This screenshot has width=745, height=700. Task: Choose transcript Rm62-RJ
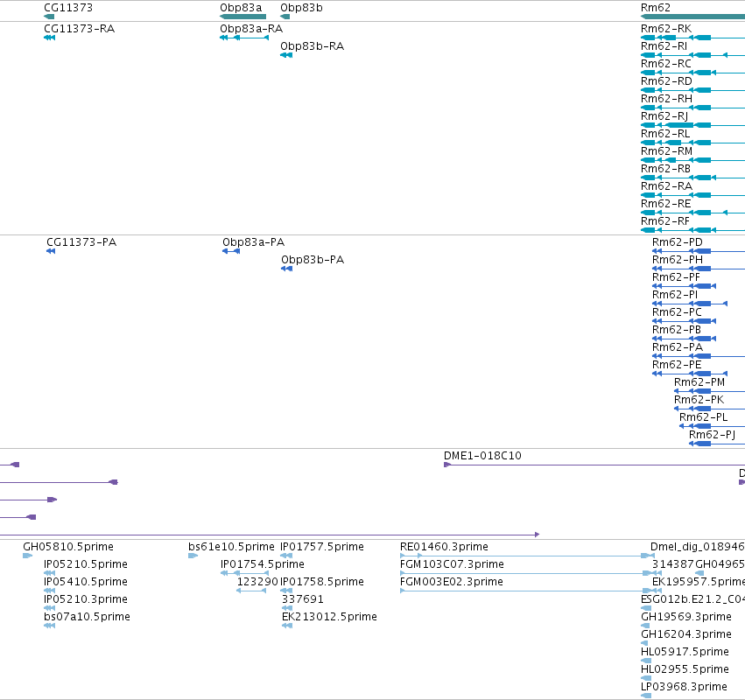pos(664,116)
